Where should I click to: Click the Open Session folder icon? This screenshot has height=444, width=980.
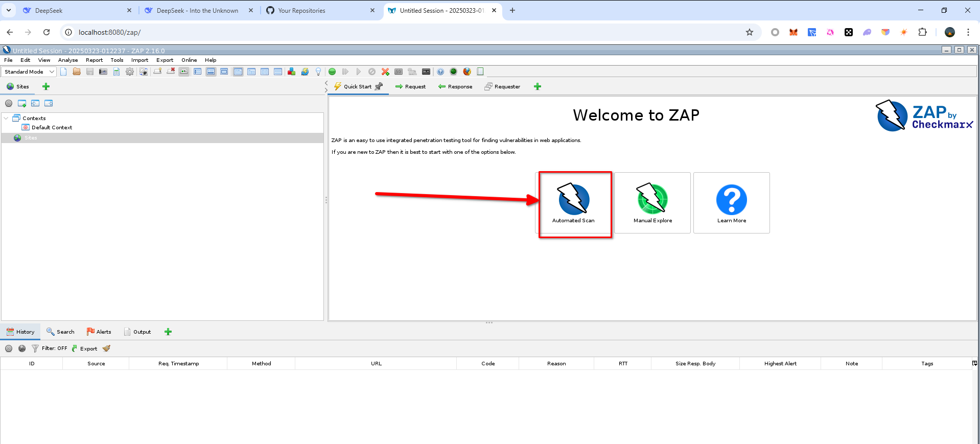tap(77, 72)
